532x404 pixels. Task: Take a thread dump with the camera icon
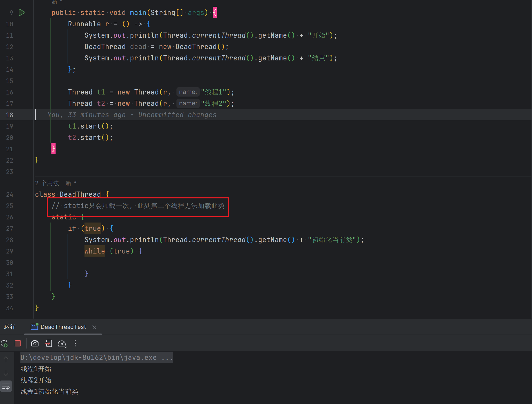[x=35, y=344]
